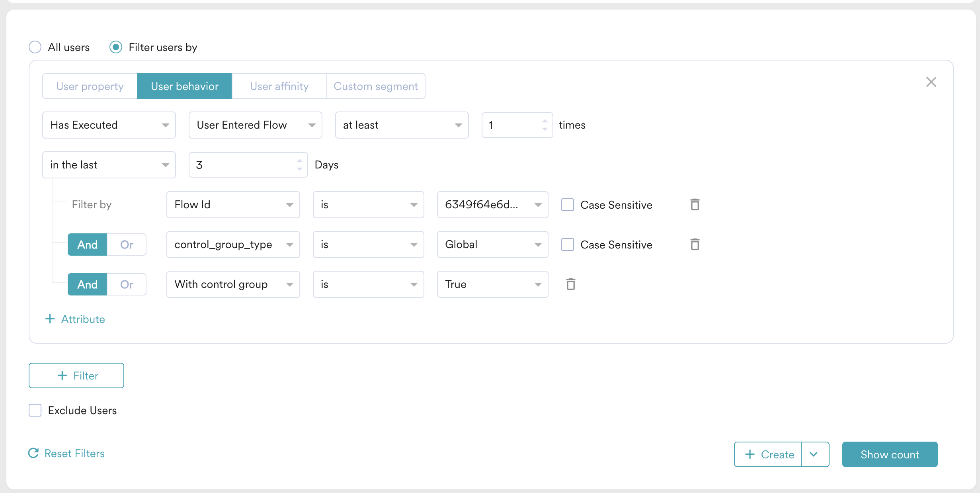This screenshot has height=493, width=980.
Task: Select the All users radio button
Action: pos(35,47)
